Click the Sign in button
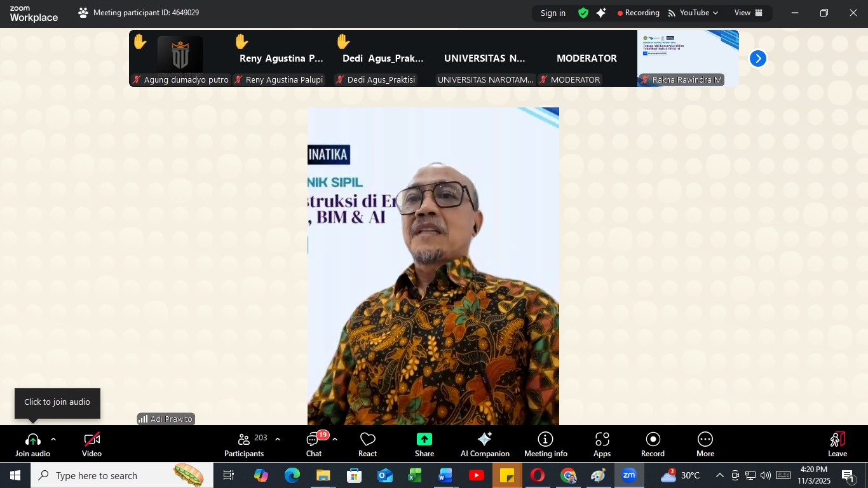Screen dimensions: 868x488 pyautogui.click(x=553, y=13)
